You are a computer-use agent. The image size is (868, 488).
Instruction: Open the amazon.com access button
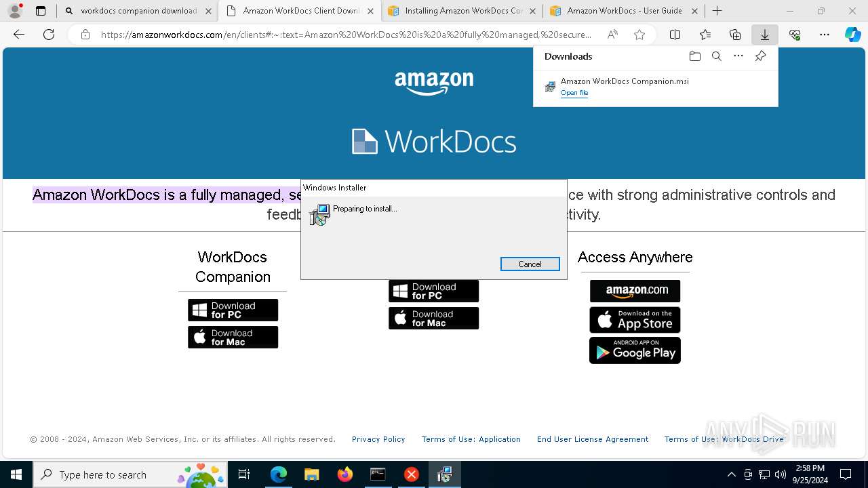pyautogui.click(x=635, y=291)
